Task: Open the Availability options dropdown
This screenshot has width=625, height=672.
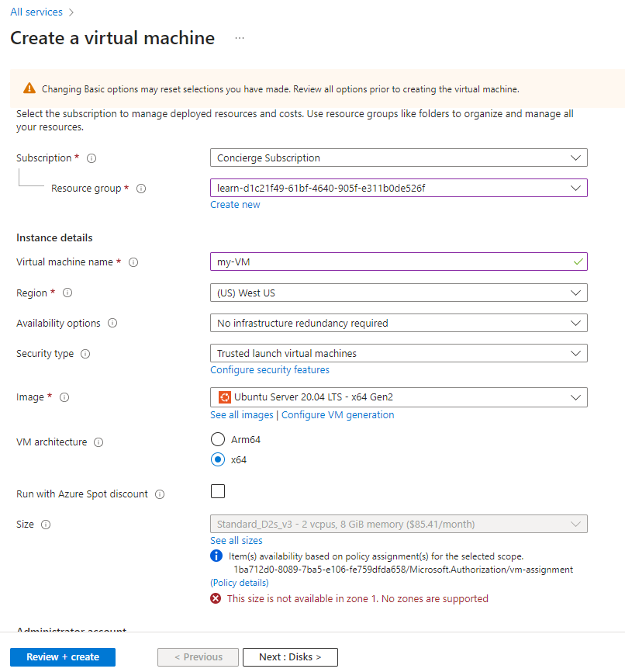Action: (x=399, y=323)
